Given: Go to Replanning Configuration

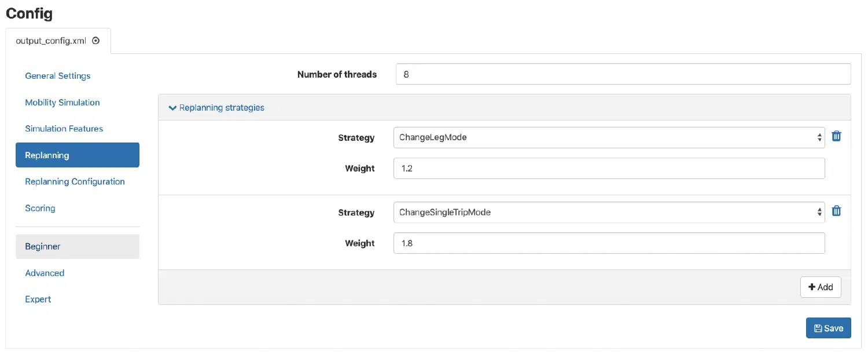Looking at the screenshot, I should [75, 181].
